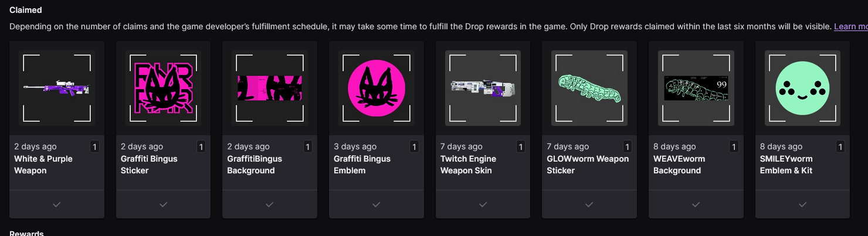
Task: Click the White & Purple Weapon thumbnail
Action: coord(57,88)
